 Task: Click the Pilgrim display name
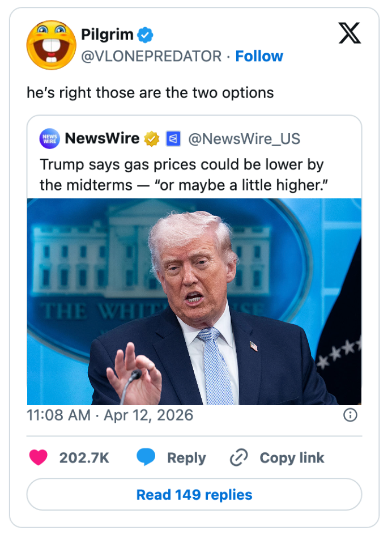(x=107, y=35)
